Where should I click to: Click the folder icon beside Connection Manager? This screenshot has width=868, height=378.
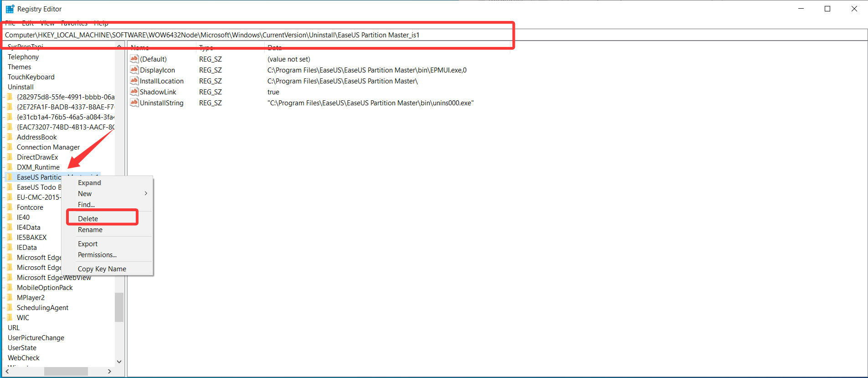tap(10, 147)
